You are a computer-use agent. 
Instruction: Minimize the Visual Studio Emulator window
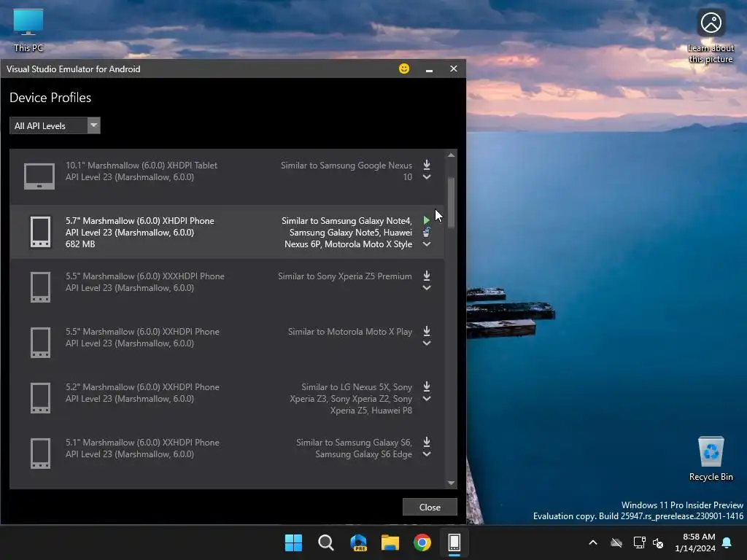pos(429,69)
